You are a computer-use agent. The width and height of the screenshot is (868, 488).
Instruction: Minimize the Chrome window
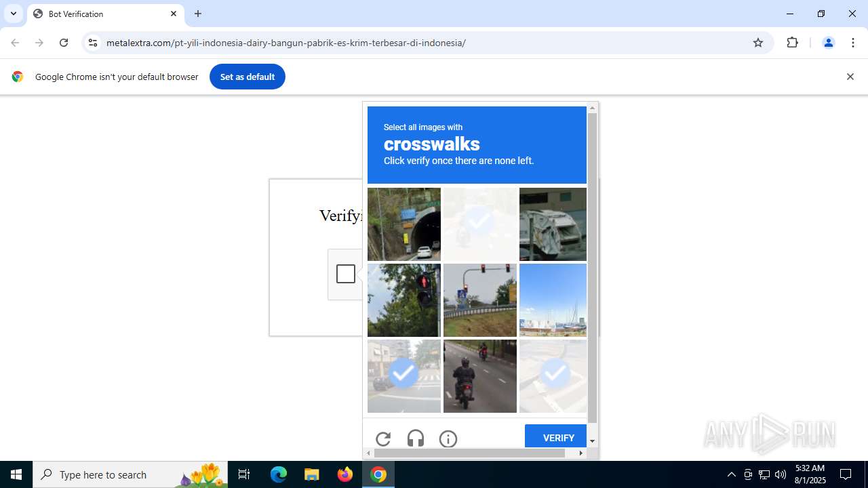click(789, 14)
